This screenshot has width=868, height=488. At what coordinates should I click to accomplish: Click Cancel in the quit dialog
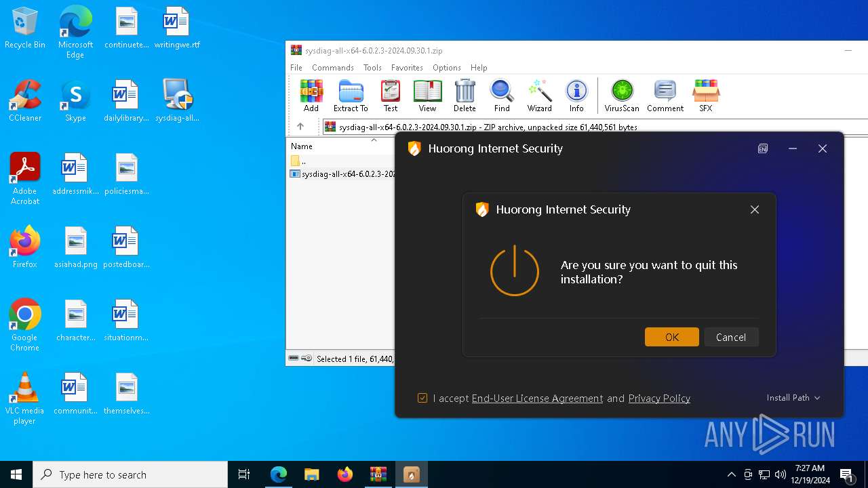[x=731, y=337]
